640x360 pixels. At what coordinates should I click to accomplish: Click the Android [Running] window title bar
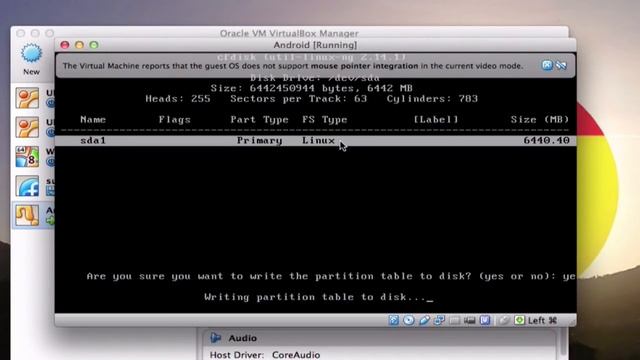[315, 45]
